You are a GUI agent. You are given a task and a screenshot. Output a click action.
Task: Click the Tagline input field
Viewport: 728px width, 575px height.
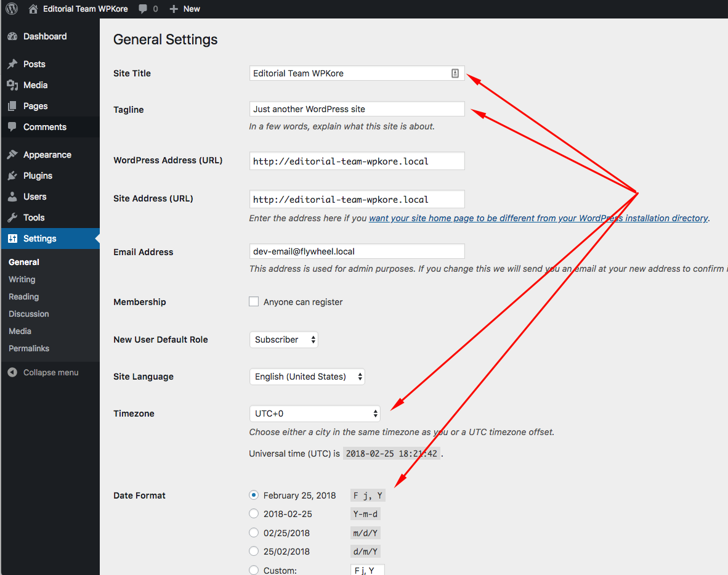point(357,109)
